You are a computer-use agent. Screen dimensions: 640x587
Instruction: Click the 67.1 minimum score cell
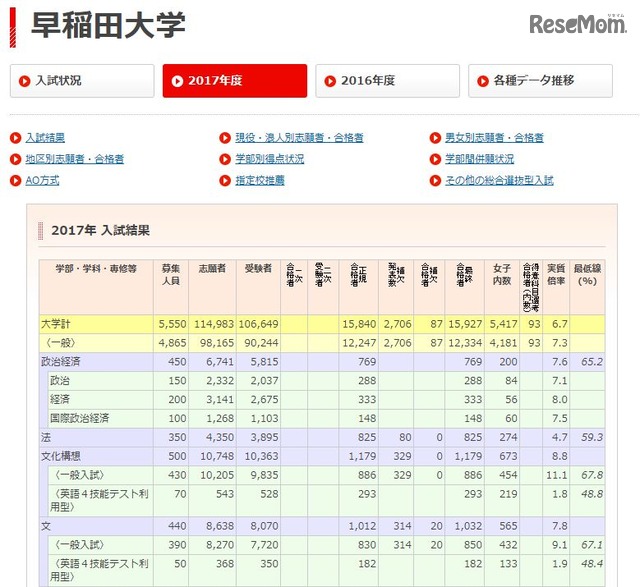[x=587, y=545]
